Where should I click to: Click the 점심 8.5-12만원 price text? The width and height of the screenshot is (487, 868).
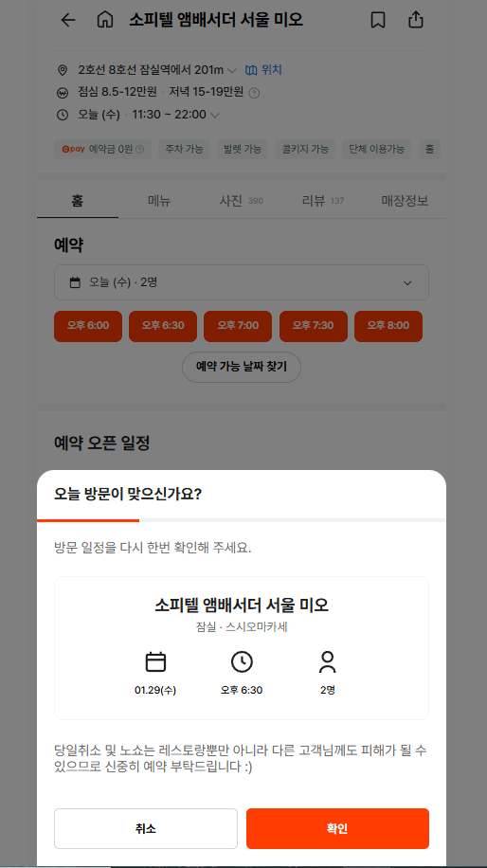coord(117,92)
